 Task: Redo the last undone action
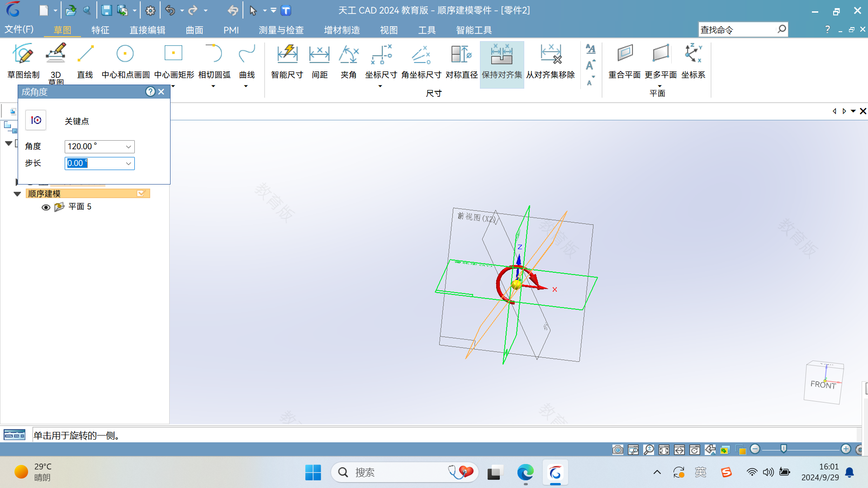point(193,10)
